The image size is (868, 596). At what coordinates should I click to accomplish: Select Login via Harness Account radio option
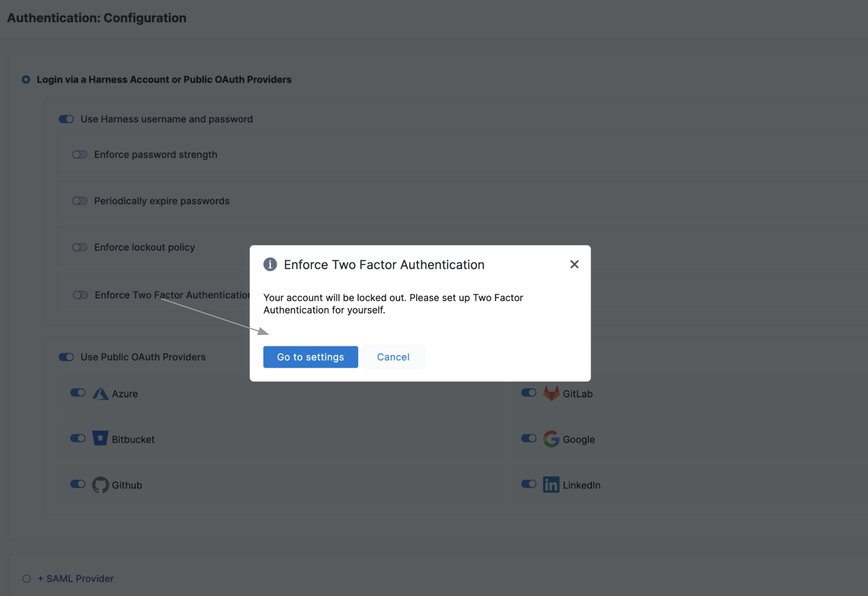[x=26, y=80]
